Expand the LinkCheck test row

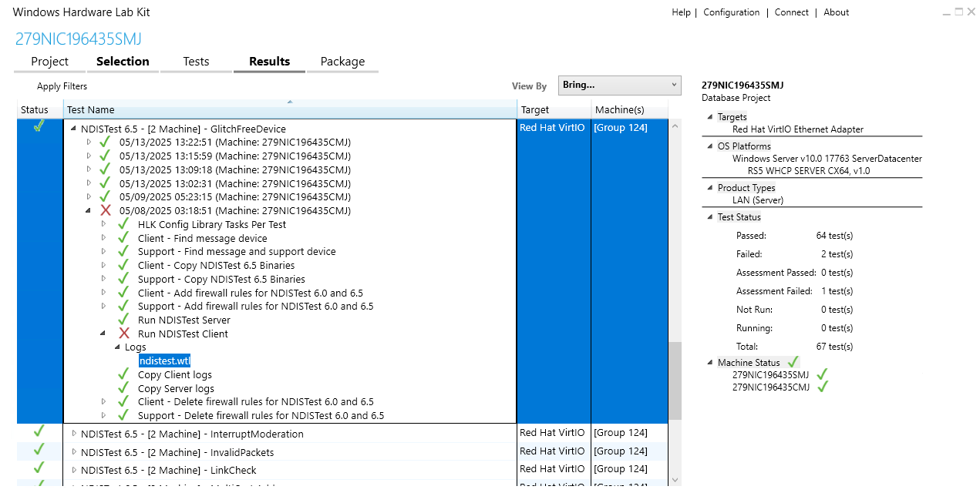tap(74, 470)
